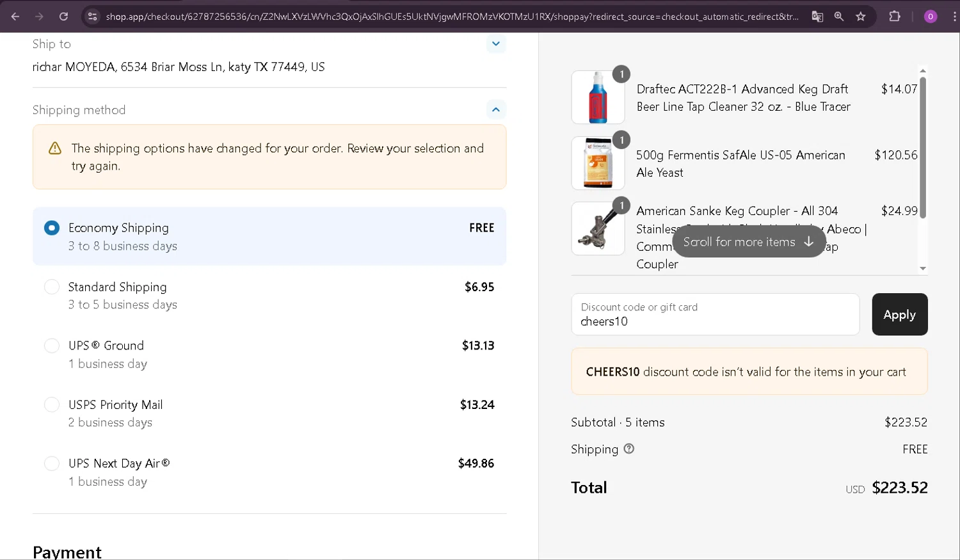Click the shipping warning triangle icon

(x=55, y=148)
